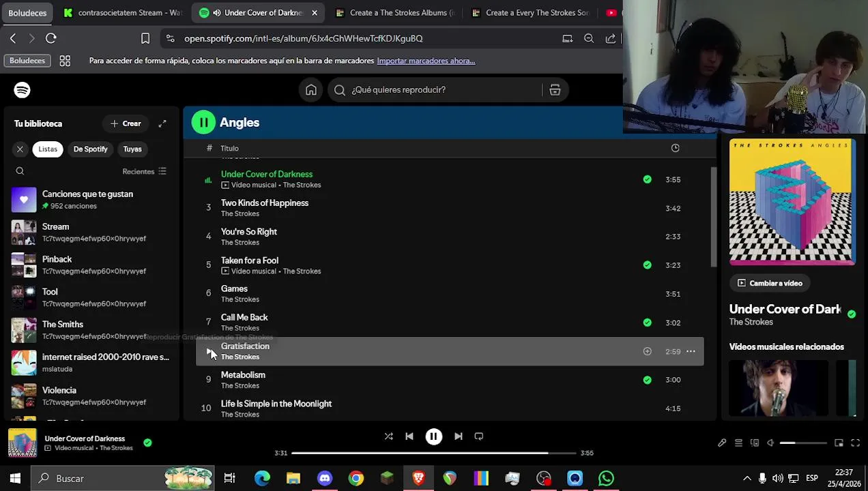The width and height of the screenshot is (868, 491).
Task: Open the Pinback playlist
Action: click(x=91, y=265)
